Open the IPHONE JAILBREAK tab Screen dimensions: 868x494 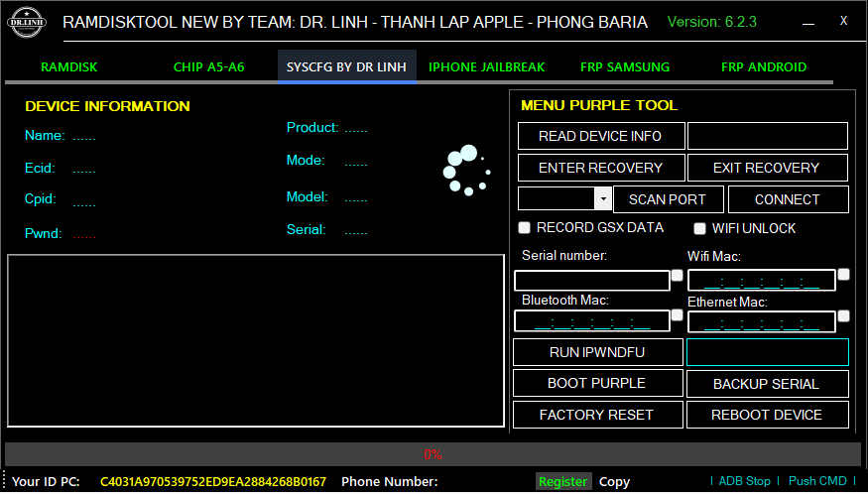487,67
